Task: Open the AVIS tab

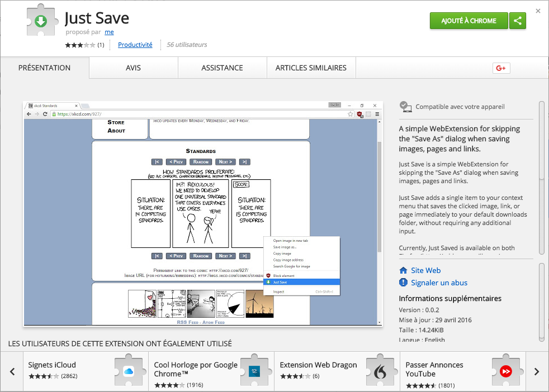Action: (x=134, y=68)
